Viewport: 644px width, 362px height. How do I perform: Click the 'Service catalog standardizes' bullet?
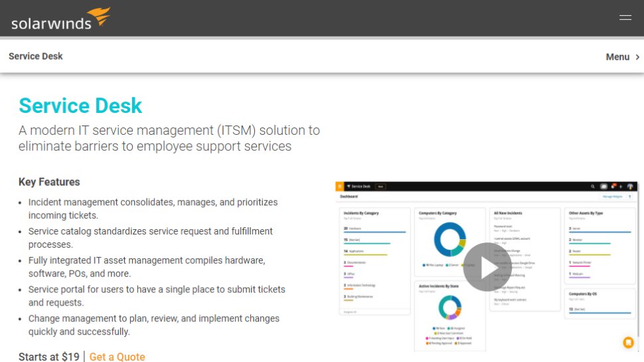click(150, 238)
